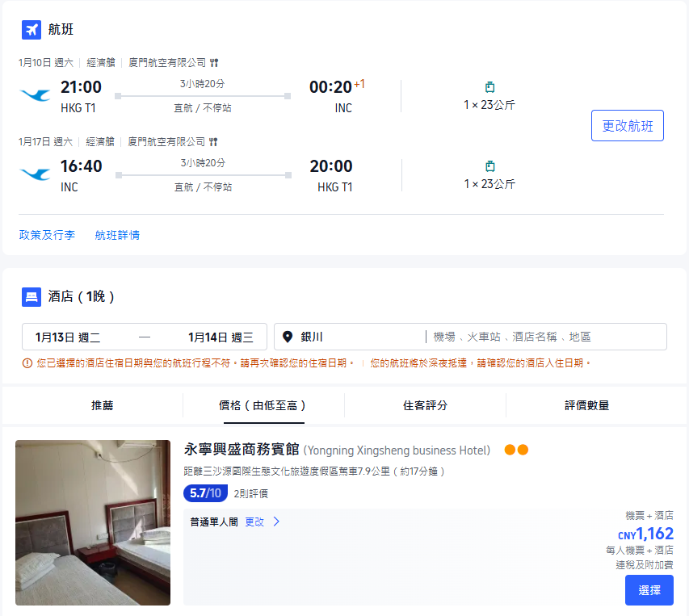Select the location pin beside 銀川
The width and height of the screenshot is (689, 616).
[288, 337]
